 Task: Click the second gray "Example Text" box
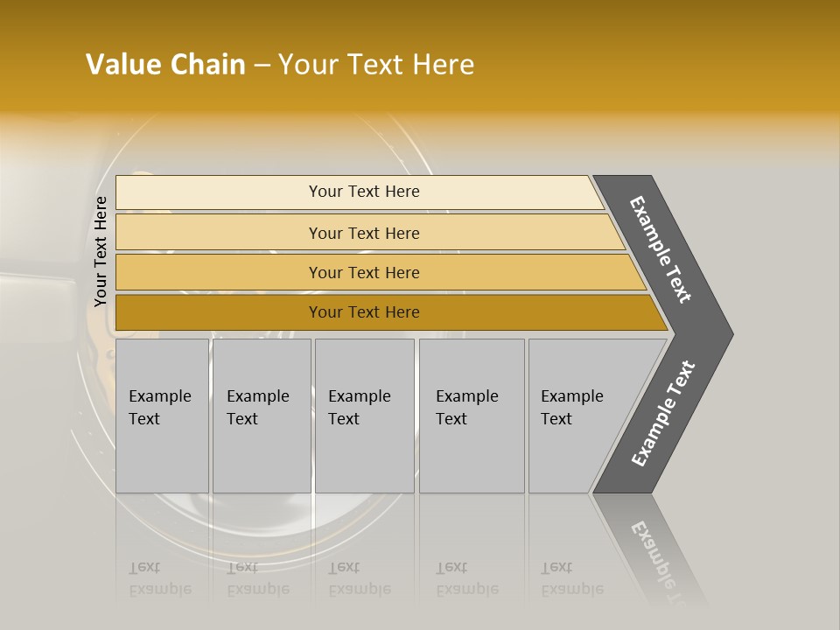(x=261, y=416)
